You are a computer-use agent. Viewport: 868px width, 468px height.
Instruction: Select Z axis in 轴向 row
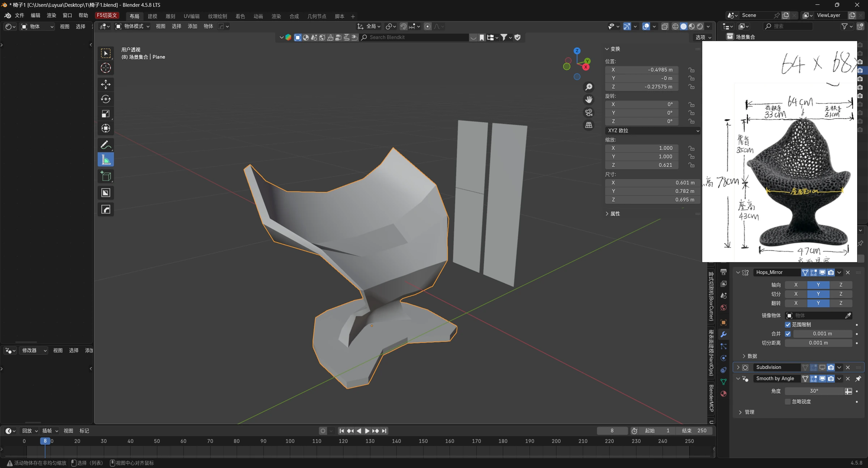coord(841,285)
